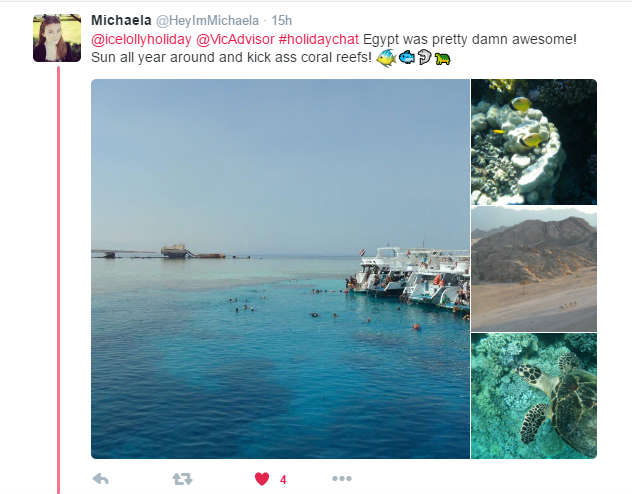Open the @VicAdvisor mention
The width and height of the screenshot is (632, 494).
pos(235,39)
